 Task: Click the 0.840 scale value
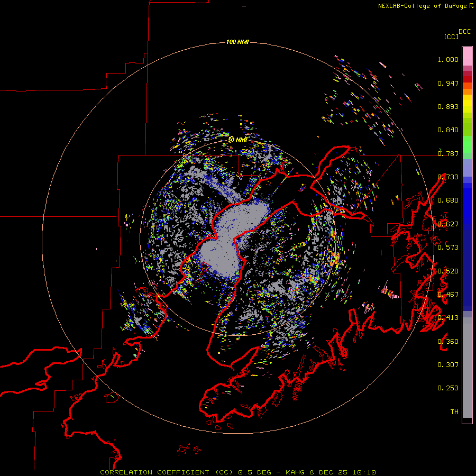pos(448,130)
